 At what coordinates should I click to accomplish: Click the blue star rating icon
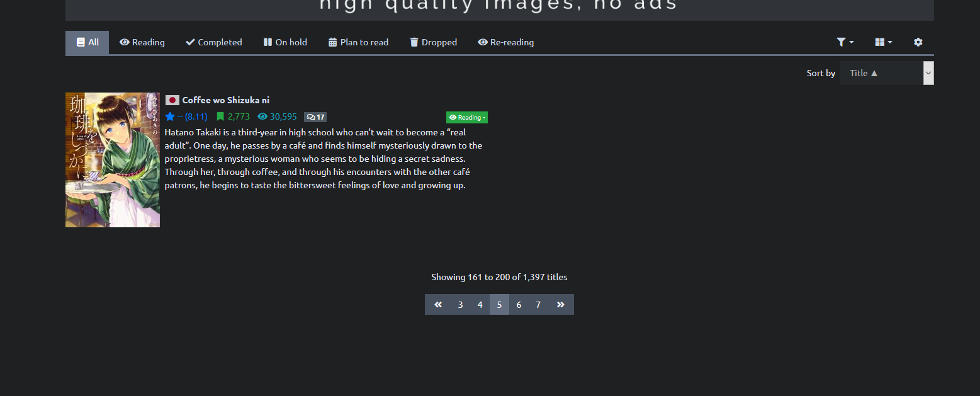tap(170, 116)
